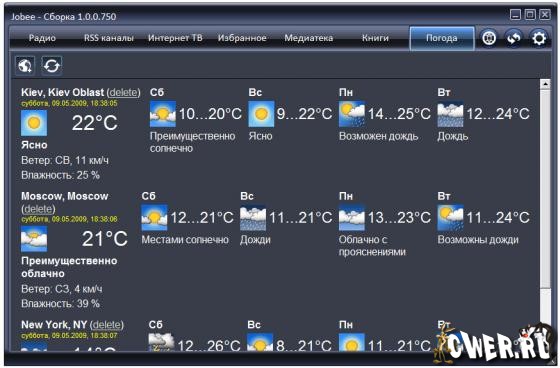Click New York Сб cloud icon
560x368 pixels.
[x=161, y=342]
